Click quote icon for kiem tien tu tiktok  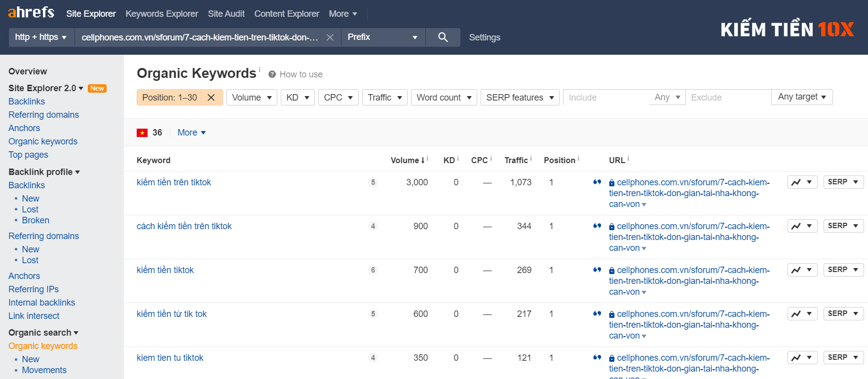(x=597, y=357)
